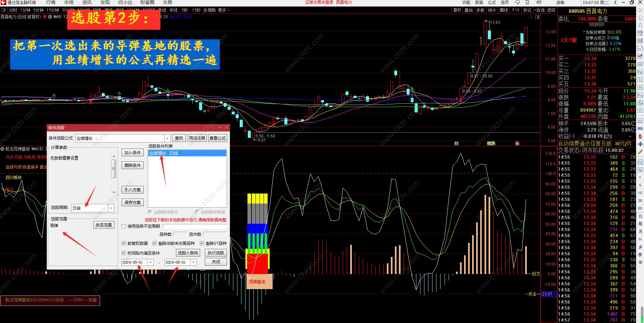
Task: Open the end date 2024-05-01 dropdown
Action: pyautogui.click(x=193, y=262)
